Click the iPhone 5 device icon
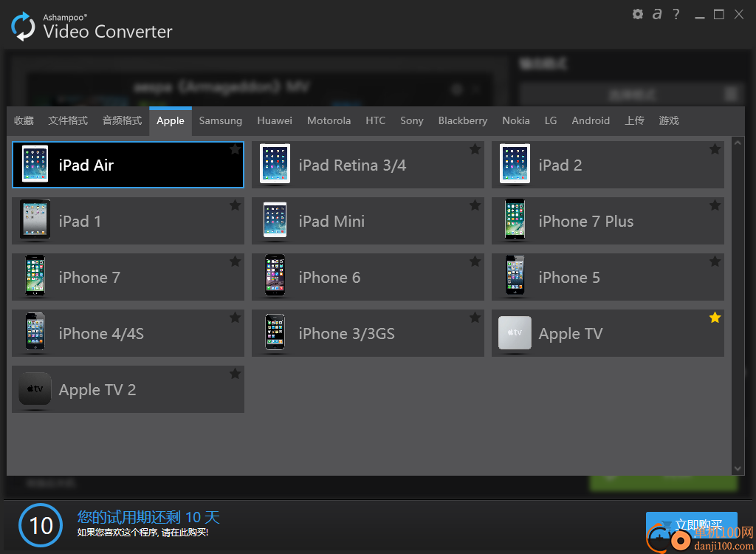 click(x=515, y=275)
